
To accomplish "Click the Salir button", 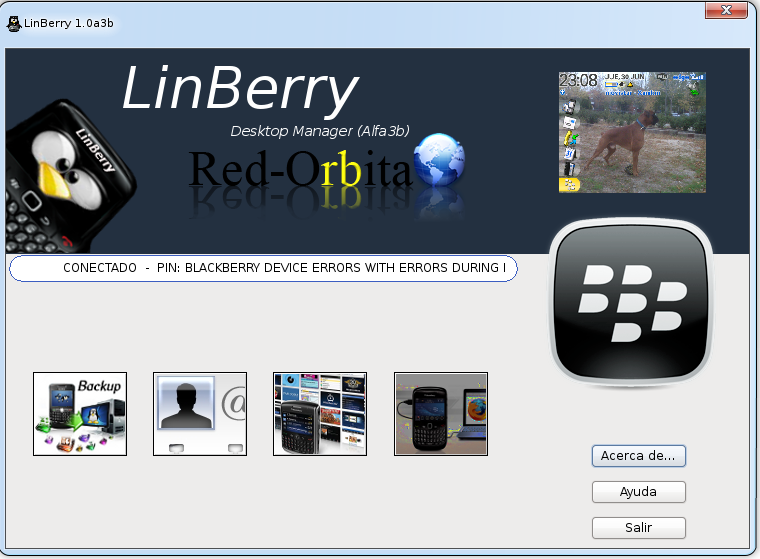I will coord(638,528).
